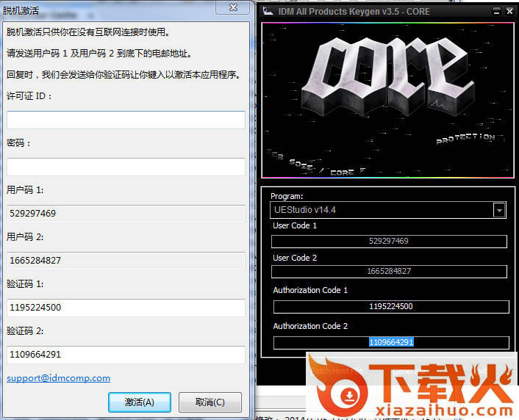Minimize the IDM Keygen window
The height and width of the screenshot is (420, 519).
(496, 12)
